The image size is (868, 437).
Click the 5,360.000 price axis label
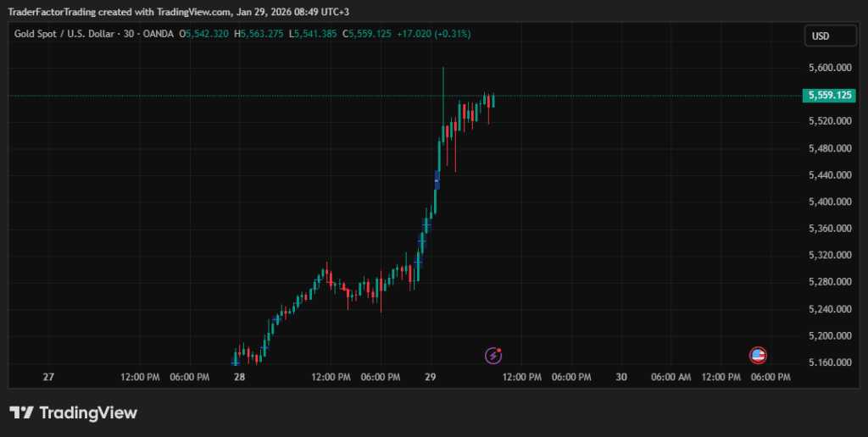pyautogui.click(x=830, y=229)
